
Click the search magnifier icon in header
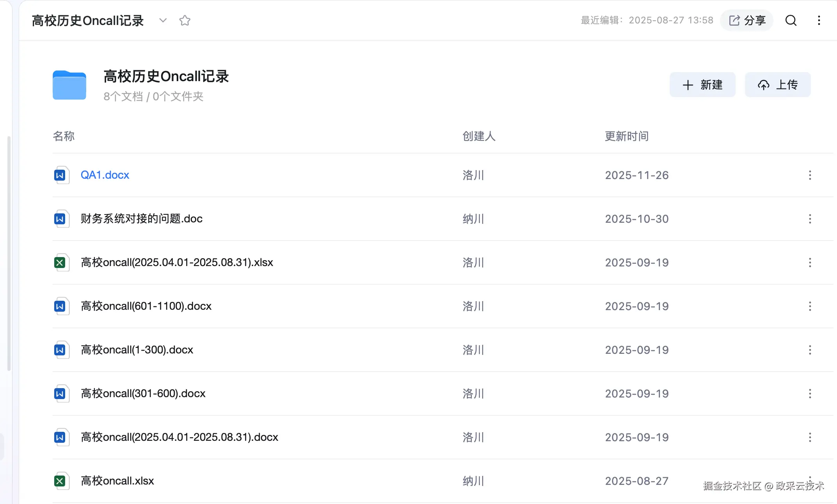[x=791, y=20]
